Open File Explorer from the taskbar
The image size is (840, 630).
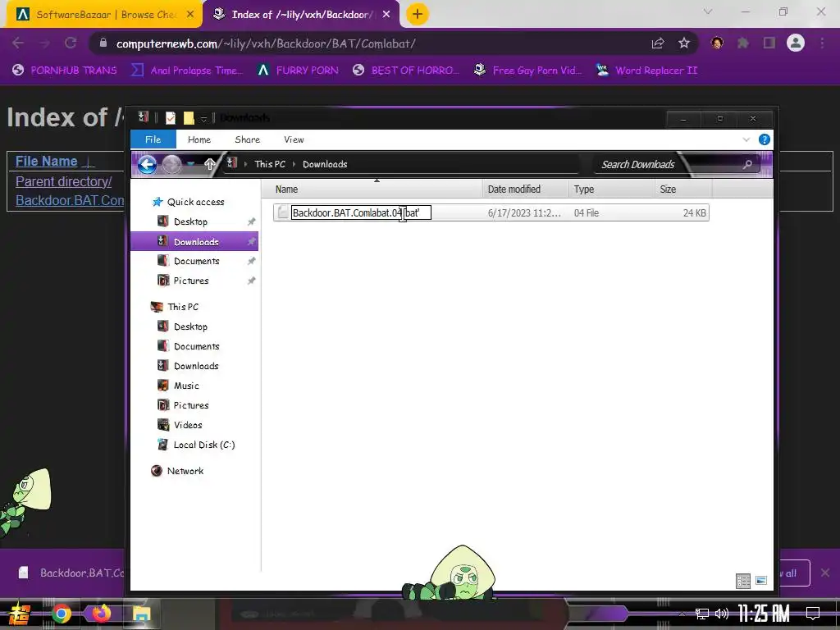pos(141,614)
